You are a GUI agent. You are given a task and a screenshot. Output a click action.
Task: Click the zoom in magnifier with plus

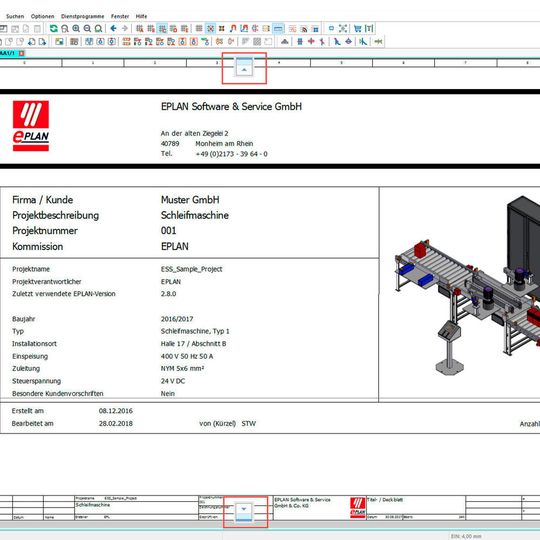[76, 29]
